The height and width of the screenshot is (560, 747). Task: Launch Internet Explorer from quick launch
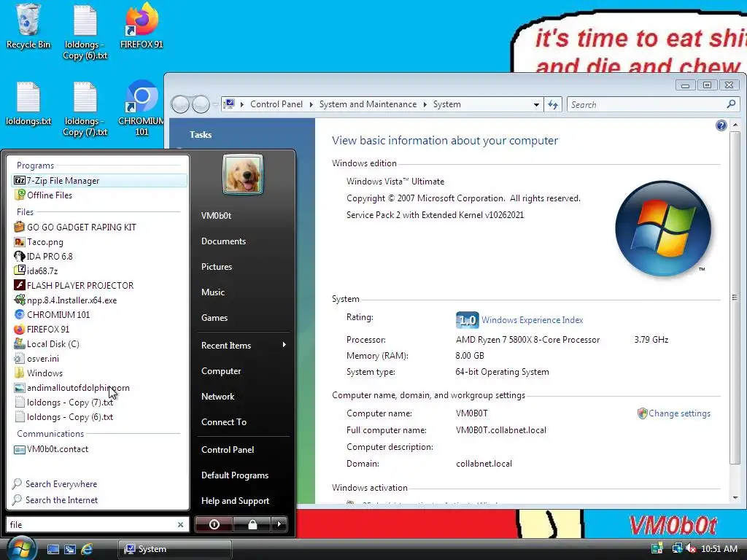tap(87, 549)
